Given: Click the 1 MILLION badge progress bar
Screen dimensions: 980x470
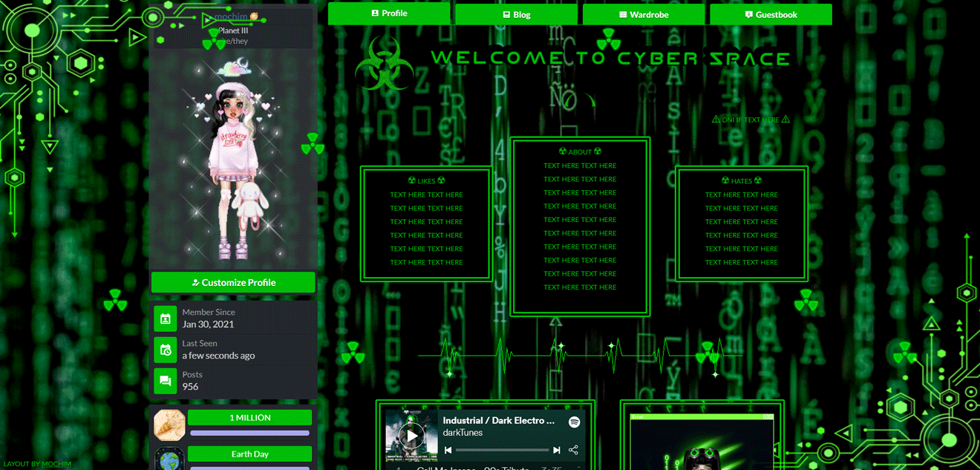Looking at the screenshot, I should point(249,431).
